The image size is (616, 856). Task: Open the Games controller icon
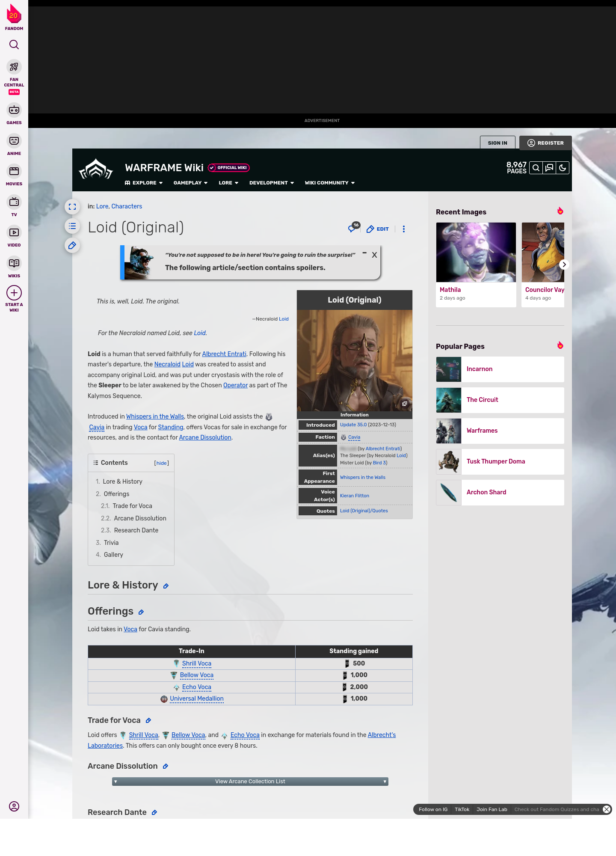click(x=14, y=110)
